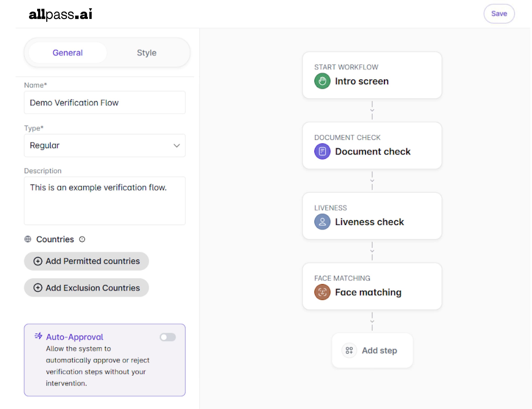Click Add Exclusion Countries button
Image resolution: width=532 pixels, height=409 pixels.
click(x=86, y=288)
